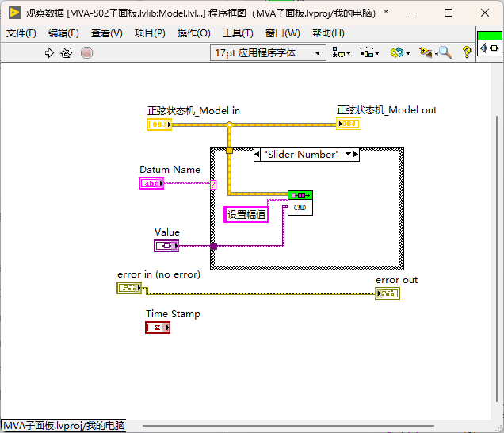The image size is (504, 433).
Task: Open the 操作(O) menu
Action: 193,33
